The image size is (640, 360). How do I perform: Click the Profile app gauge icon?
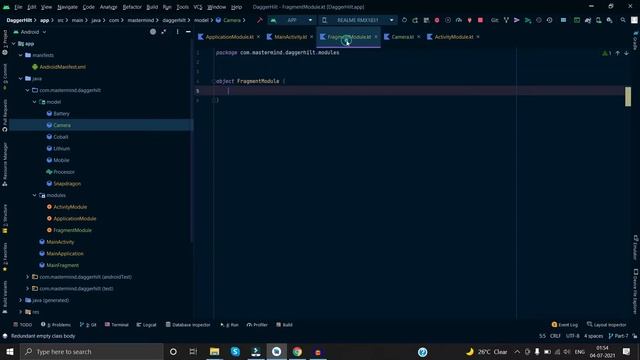(x=459, y=20)
